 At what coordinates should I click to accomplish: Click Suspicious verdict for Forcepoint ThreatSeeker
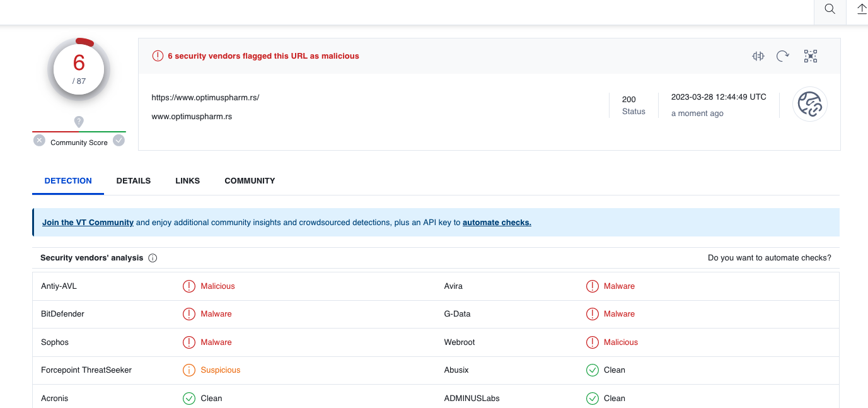tap(221, 370)
